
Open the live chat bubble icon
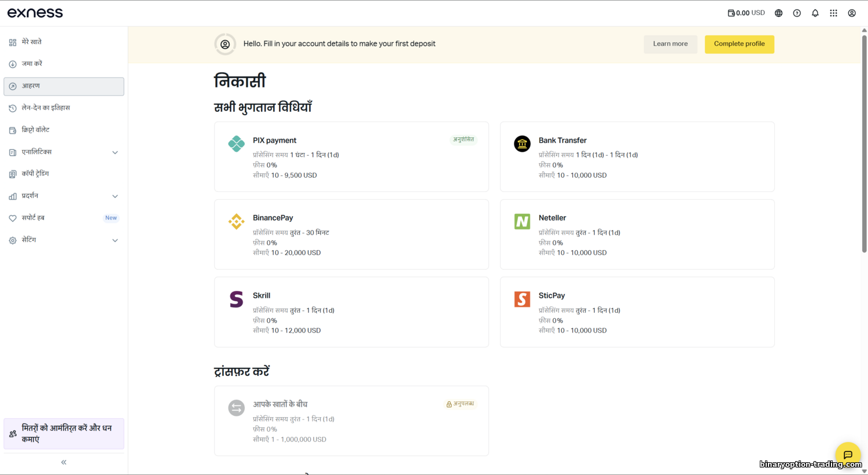pos(848,455)
